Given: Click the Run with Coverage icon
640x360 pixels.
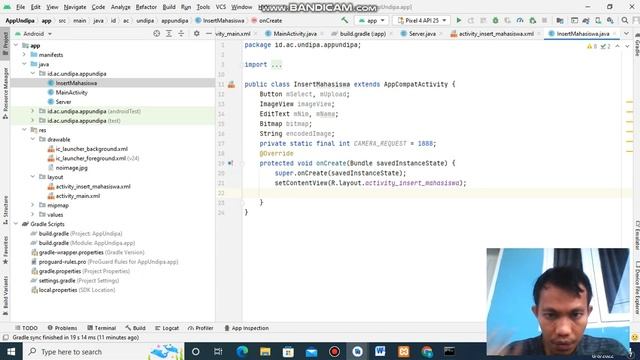Looking at the screenshot, I should tap(507, 20).
